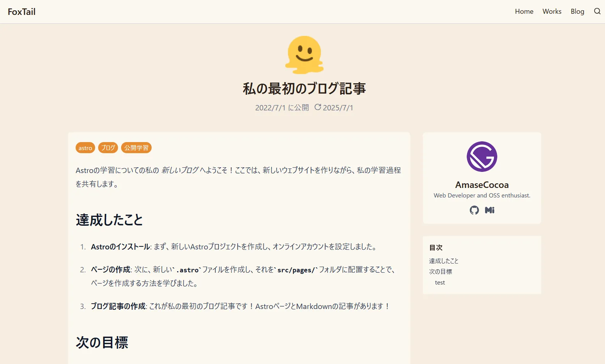Open the Works navigation item
This screenshot has width=605, height=364.
pyautogui.click(x=552, y=11)
